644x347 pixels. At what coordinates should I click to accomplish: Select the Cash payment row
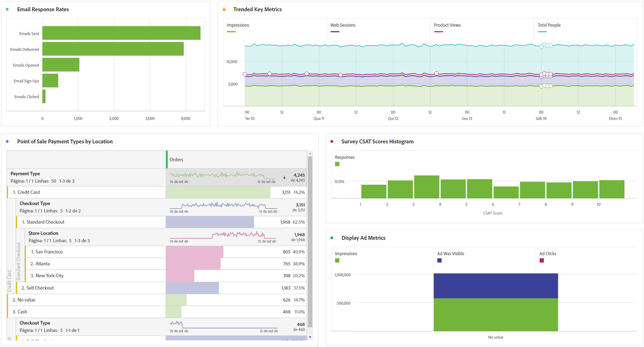157,312
